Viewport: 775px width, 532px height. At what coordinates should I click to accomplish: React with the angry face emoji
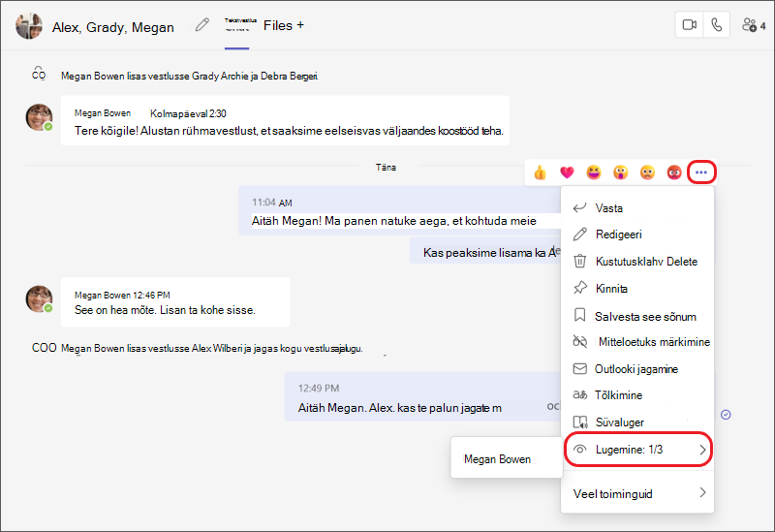(674, 172)
